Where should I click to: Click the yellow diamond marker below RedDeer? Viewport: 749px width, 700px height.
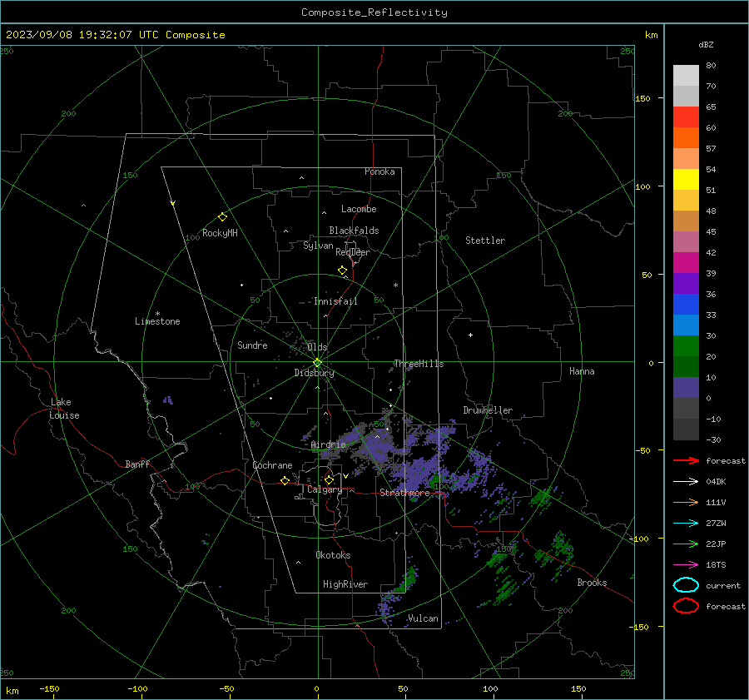click(342, 271)
